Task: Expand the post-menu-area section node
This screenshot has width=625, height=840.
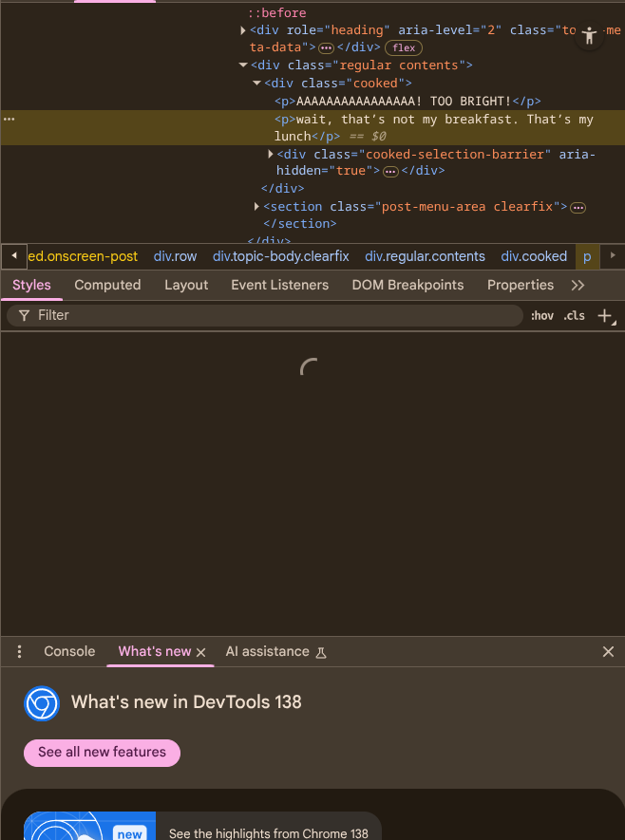Action: coord(256,206)
